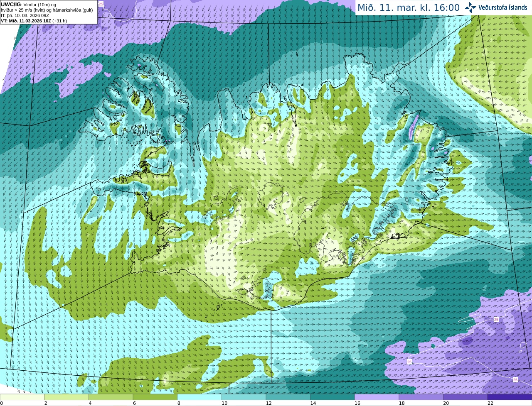Click the Veðurstofa Íslands logo emblem
The image size is (532, 406).
point(470,7)
